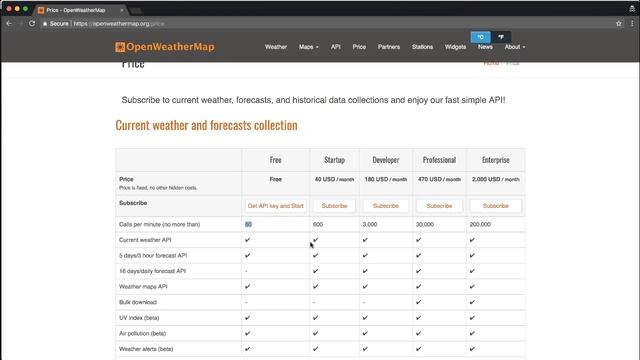
Task: Click Free checkmark in UV index row
Action: (x=247, y=318)
